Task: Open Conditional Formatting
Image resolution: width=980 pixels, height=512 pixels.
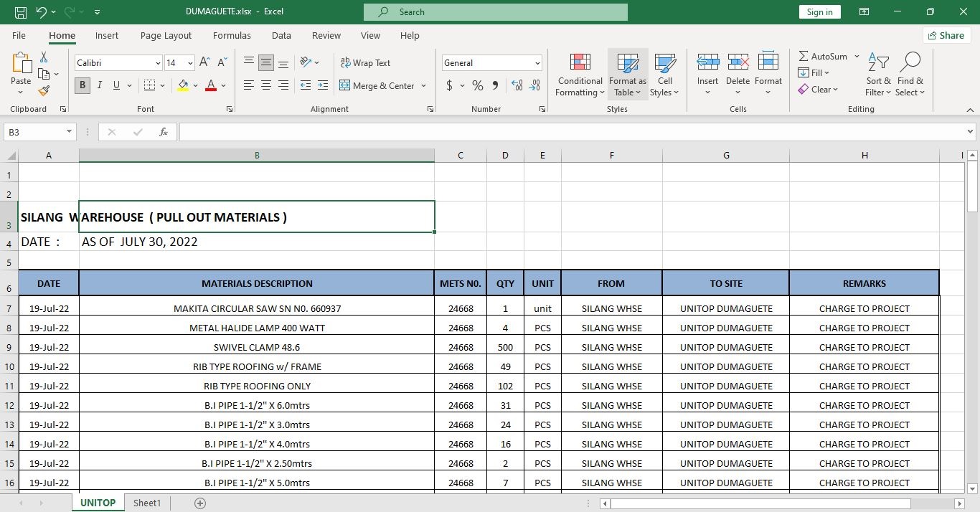Action: click(x=580, y=75)
